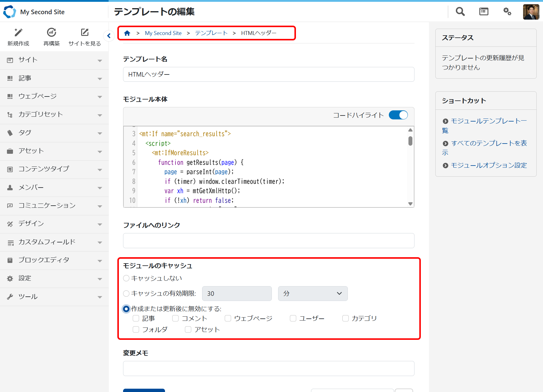Screen dimensions: 543x392
Task: Toggle the コードハイライト switch off
Action: click(398, 115)
